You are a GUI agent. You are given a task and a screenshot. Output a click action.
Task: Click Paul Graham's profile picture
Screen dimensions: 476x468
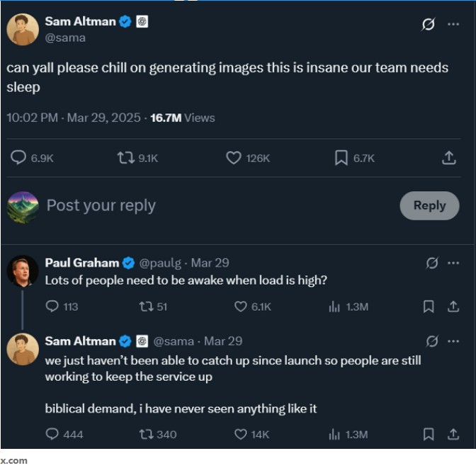[23, 270]
